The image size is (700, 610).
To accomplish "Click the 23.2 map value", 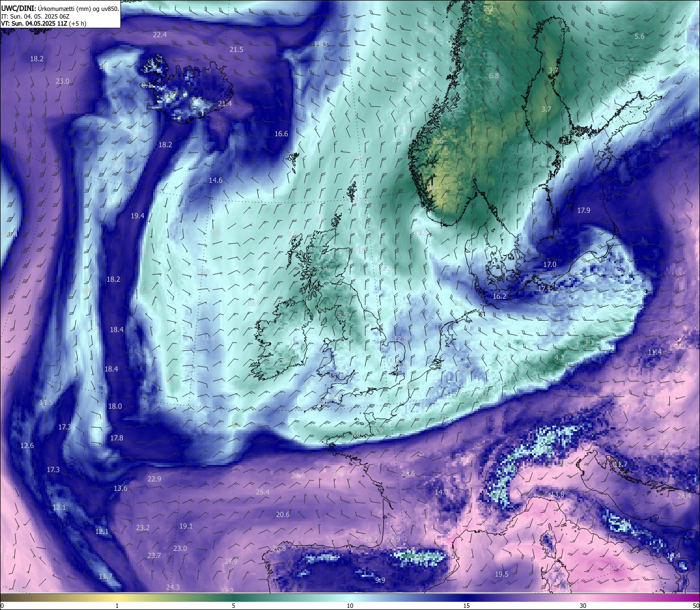I will 143,527.
